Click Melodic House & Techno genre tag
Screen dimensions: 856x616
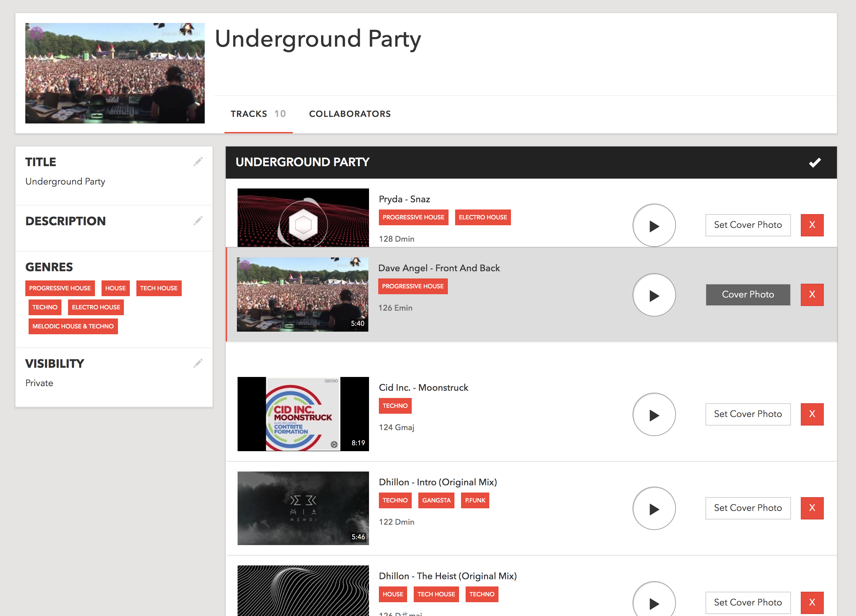[x=73, y=326]
